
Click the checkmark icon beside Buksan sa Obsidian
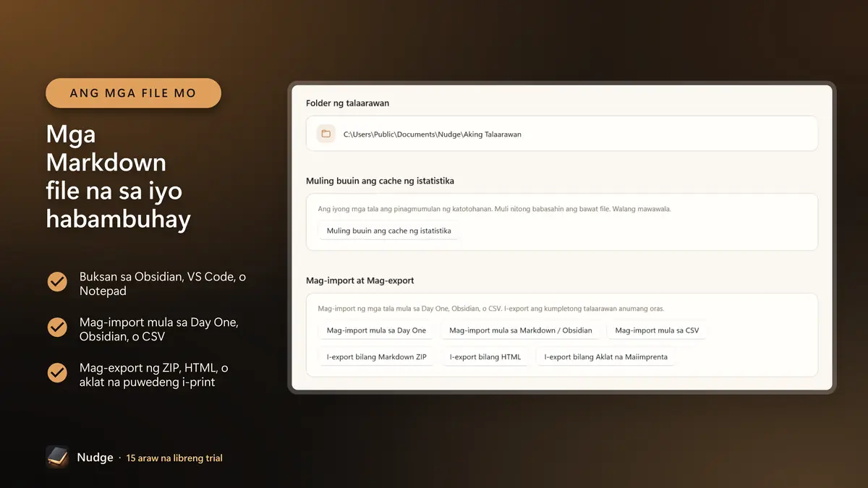pos(57,283)
